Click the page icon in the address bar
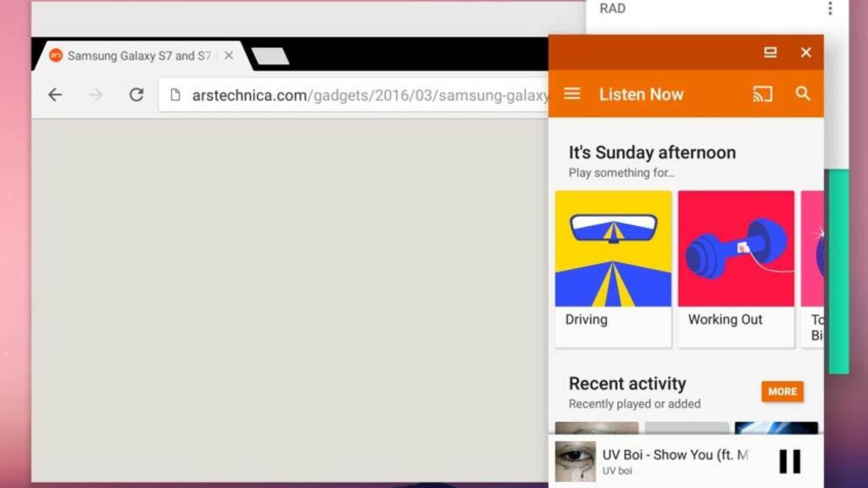This screenshot has width=868, height=488. point(175,95)
